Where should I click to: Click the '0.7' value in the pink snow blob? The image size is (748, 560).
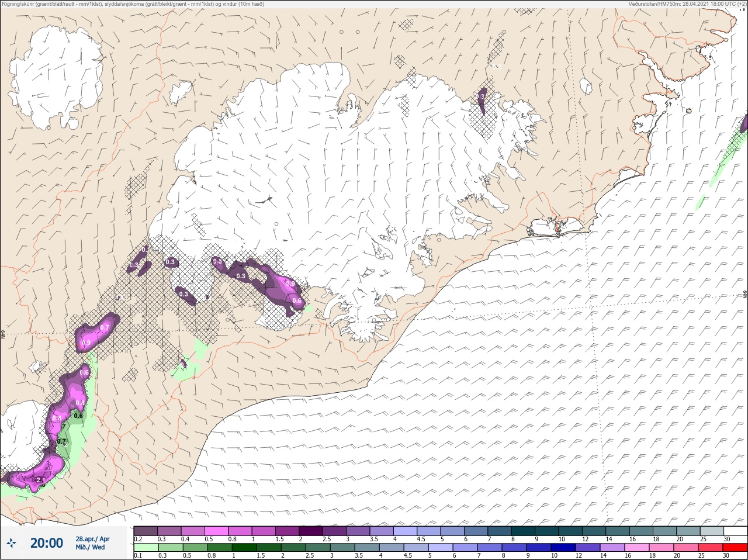pyautogui.click(x=105, y=327)
